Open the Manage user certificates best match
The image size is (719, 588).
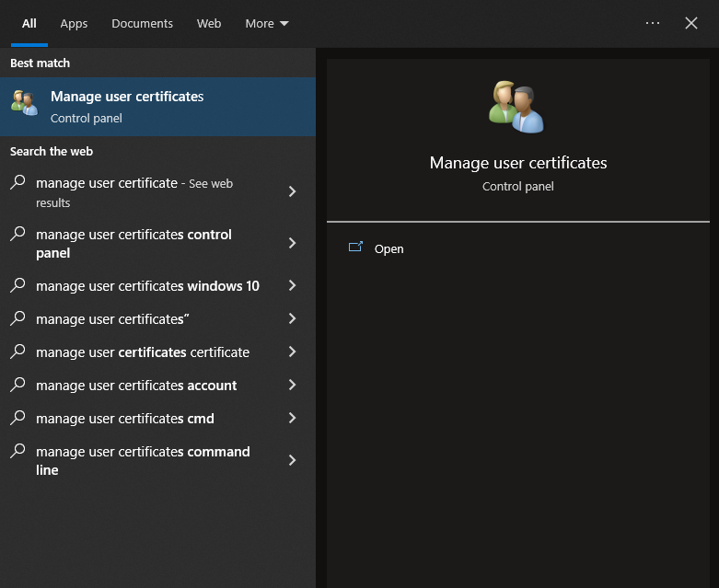click(x=157, y=107)
